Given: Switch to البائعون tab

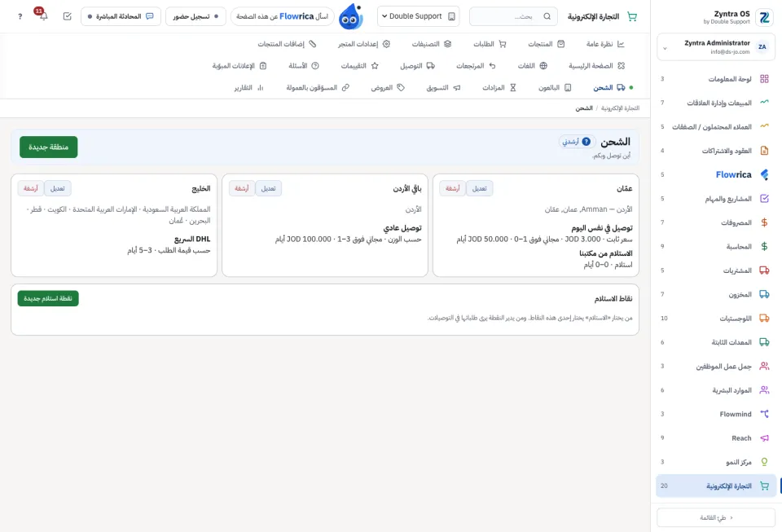Looking at the screenshot, I should [x=555, y=87].
